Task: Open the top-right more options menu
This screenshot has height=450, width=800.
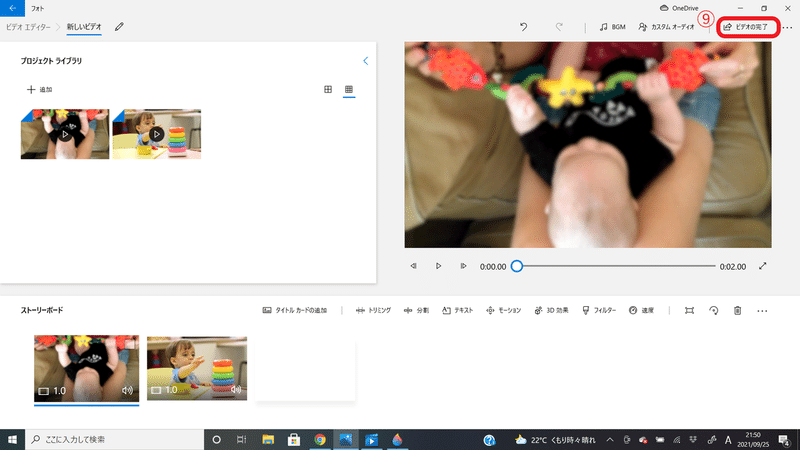Action: point(787,27)
